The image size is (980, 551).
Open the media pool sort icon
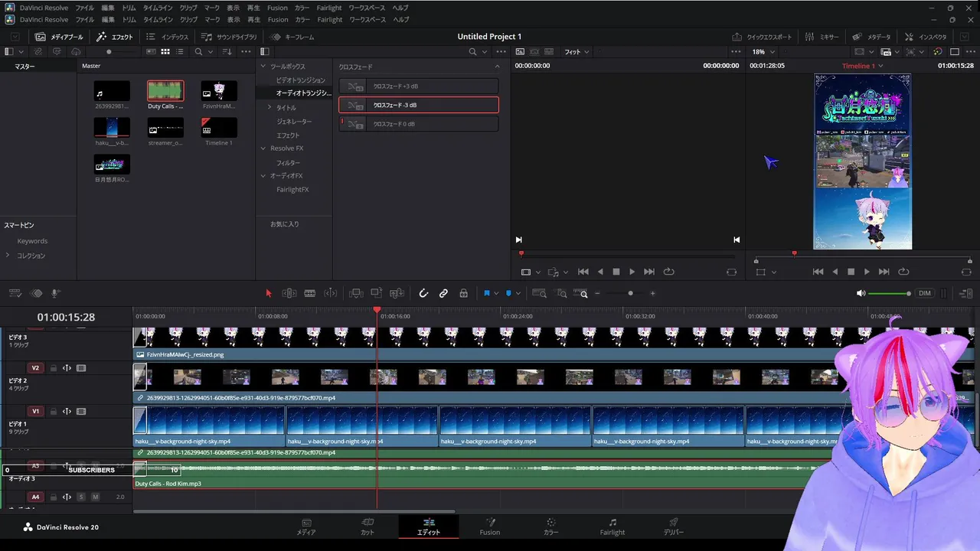pos(227,51)
